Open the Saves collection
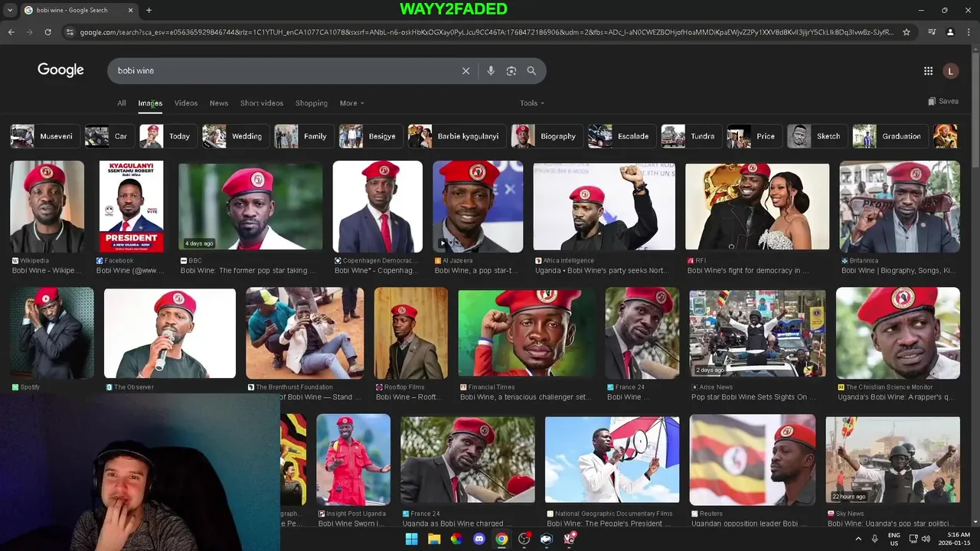 click(943, 101)
